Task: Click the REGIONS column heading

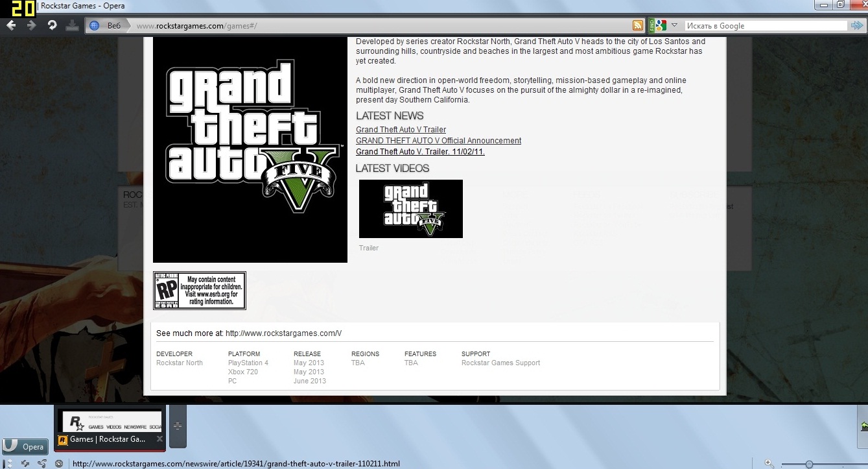Action: pyautogui.click(x=366, y=354)
